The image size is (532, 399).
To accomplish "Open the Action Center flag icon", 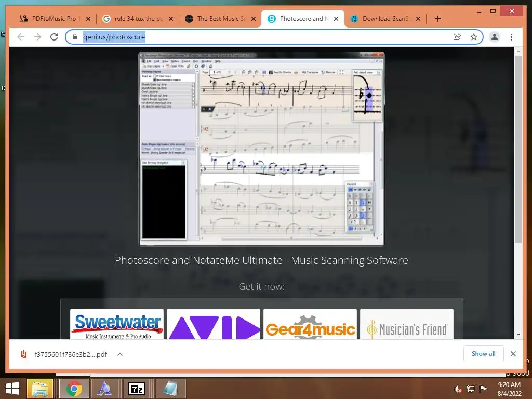I will coord(483,389).
